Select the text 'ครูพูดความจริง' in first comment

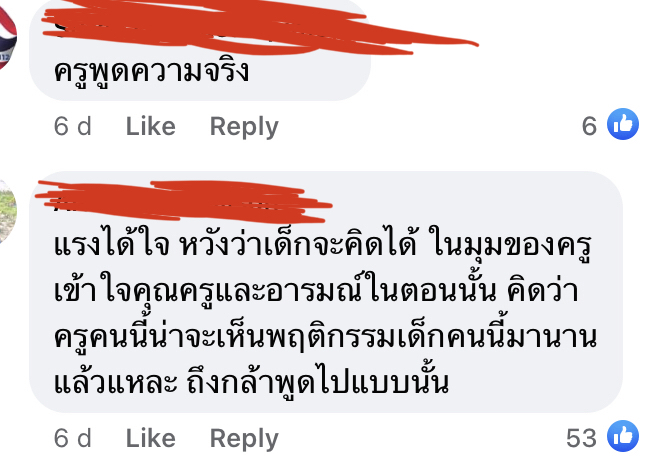click(151, 71)
